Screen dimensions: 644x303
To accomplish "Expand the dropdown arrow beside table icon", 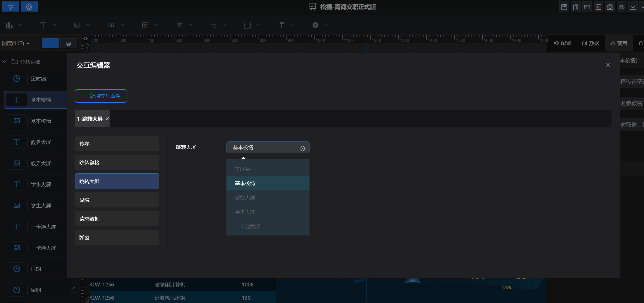I will [157, 25].
